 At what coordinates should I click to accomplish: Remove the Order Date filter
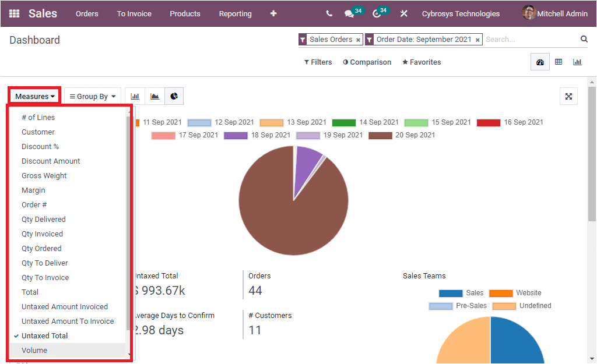pos(477,39)
